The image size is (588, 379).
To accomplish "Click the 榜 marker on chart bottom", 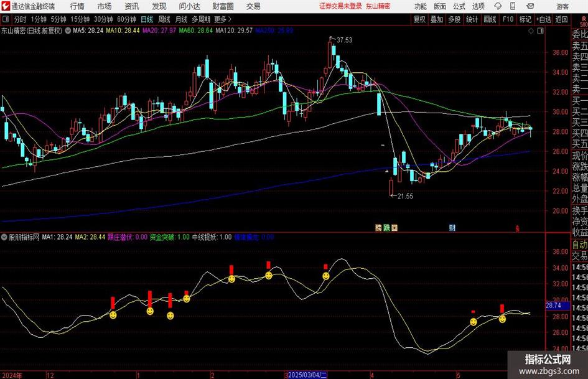I will [378, 228].
